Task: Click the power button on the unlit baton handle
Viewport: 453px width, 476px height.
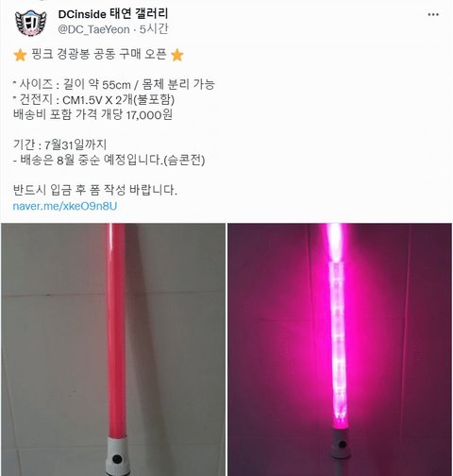Action: [117, 458]
